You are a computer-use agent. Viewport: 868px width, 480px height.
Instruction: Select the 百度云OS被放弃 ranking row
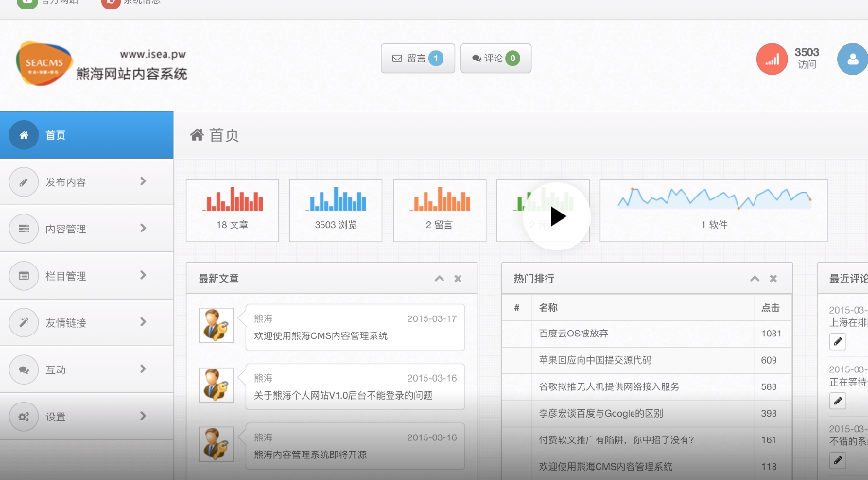647,334
